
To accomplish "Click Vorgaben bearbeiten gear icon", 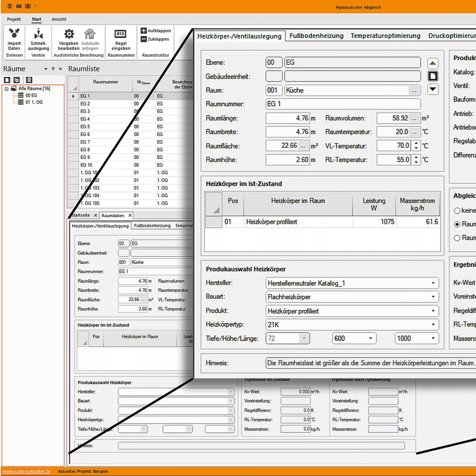I will click(69, 34).
